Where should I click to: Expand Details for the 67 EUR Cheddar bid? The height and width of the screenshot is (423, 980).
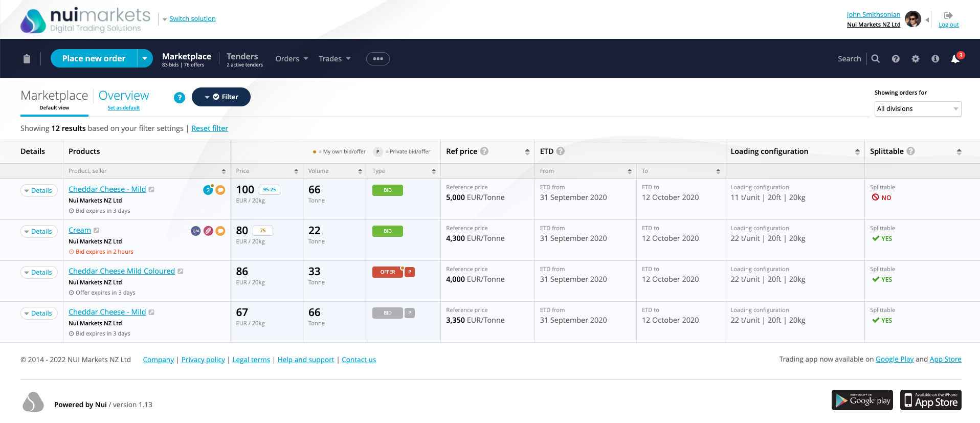click(39, 314)
